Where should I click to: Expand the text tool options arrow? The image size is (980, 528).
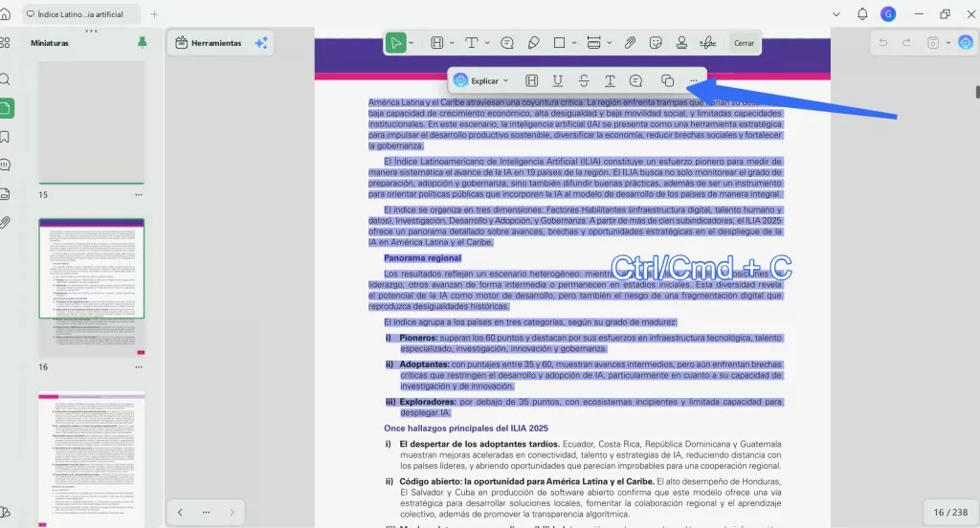(487, 43)
